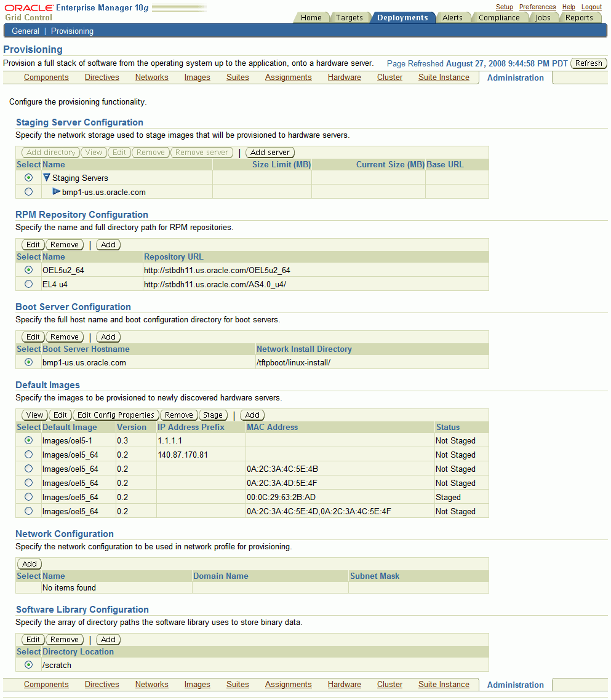Screen dimensions: 611x700
Task: Click the Logout link
Action: coord(591,7)
